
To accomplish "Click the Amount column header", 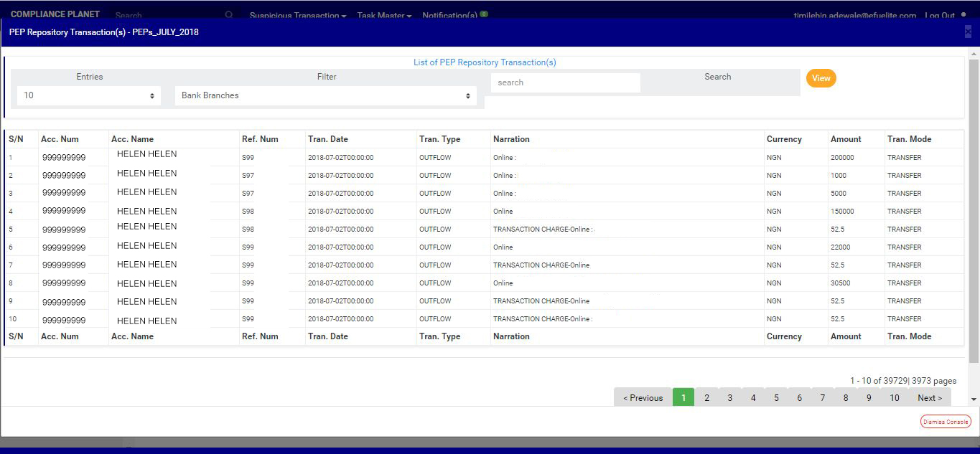I will pyautogui.click(x=846, y=139).
